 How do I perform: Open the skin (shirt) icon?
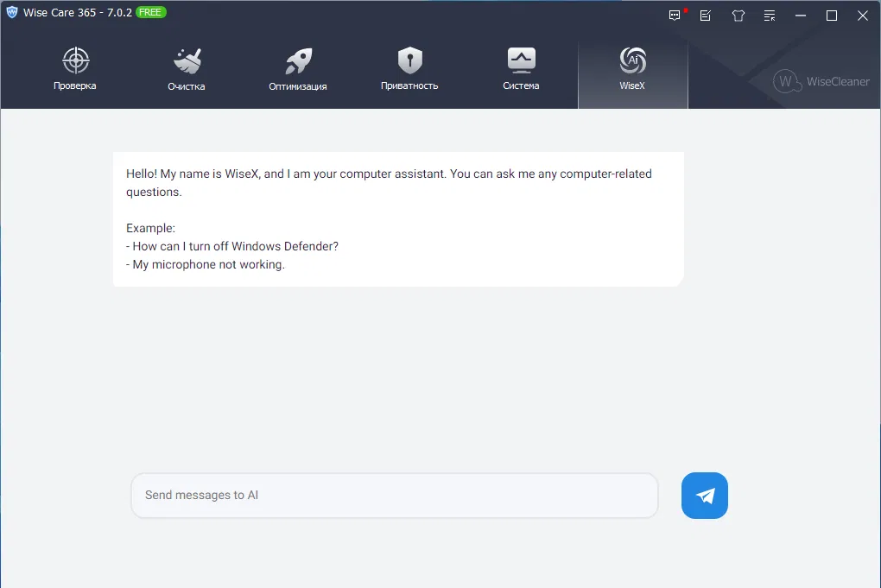click(x=738, y=16)
